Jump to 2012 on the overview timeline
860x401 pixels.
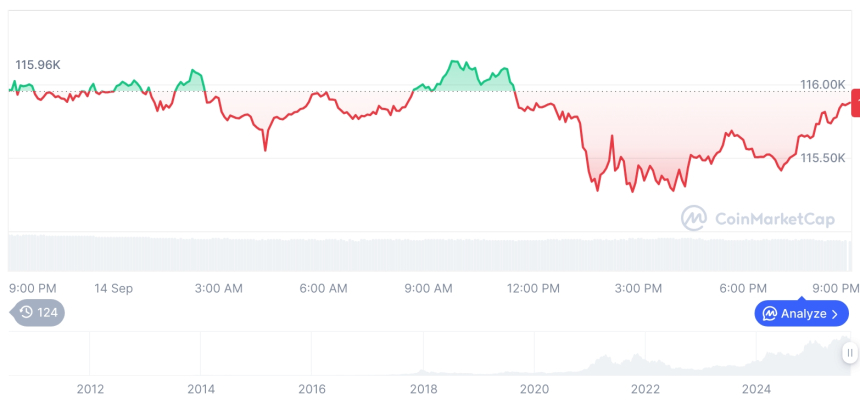coord(90,389)
